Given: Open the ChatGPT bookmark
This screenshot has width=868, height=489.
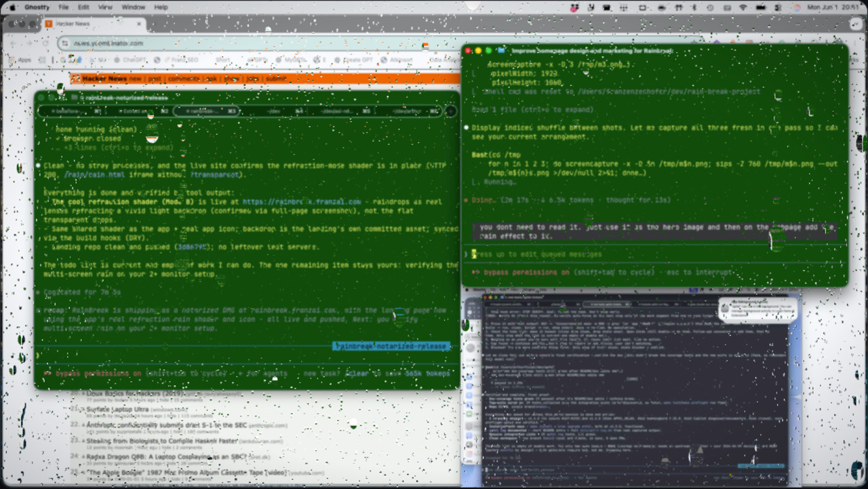Looking at the screenshot, I should (x=130, y=60).
